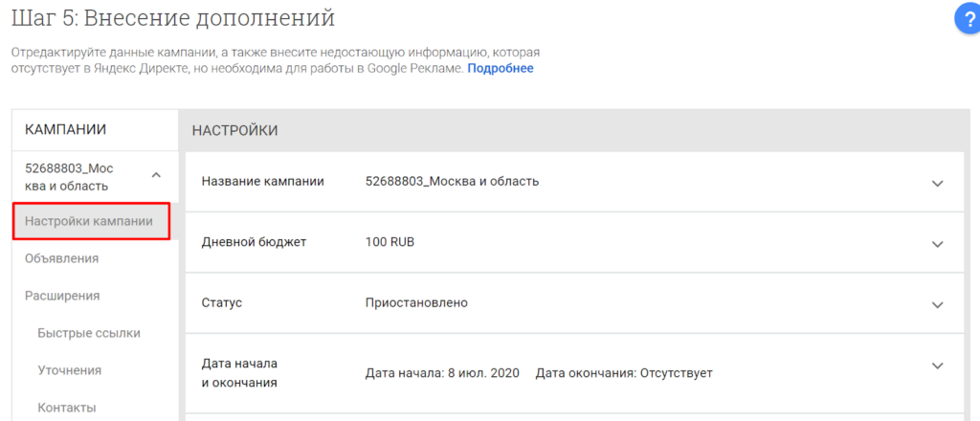Go to Быстрые ссылки section

pyautogui.click(x=89, y=333)
